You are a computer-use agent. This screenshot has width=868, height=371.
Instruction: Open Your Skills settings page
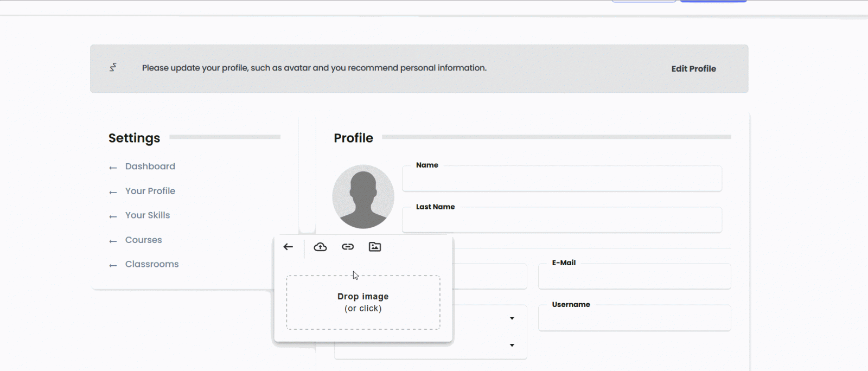148,215
